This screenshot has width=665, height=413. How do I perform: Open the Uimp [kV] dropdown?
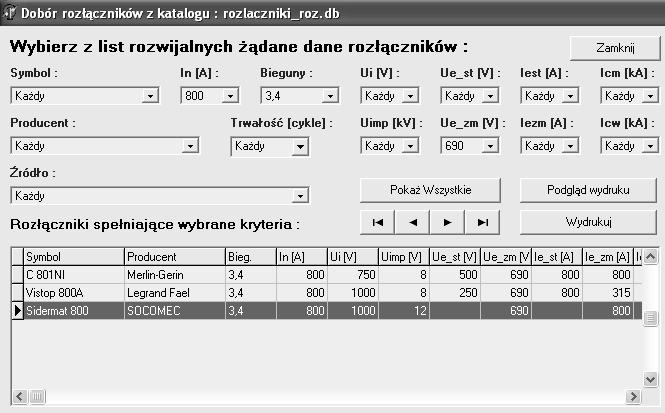[410, 146]
